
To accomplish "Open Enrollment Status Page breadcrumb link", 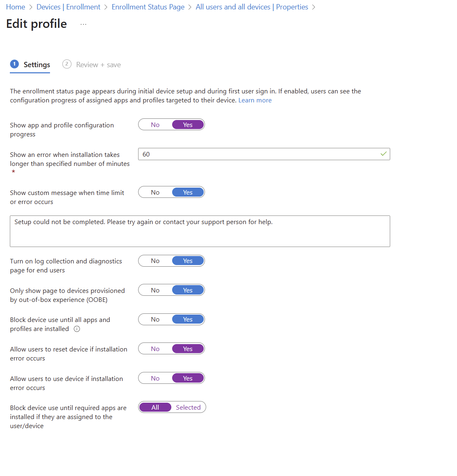I will tap(148, 7).
